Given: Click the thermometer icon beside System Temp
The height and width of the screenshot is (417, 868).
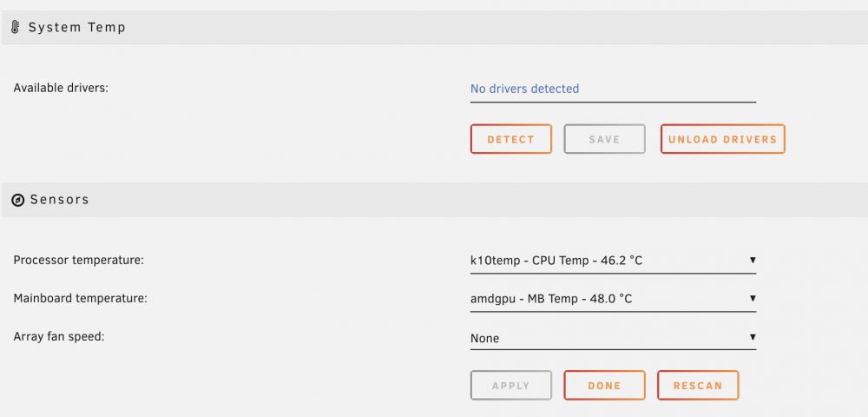Looking at the screenshot, I should 16,27.
